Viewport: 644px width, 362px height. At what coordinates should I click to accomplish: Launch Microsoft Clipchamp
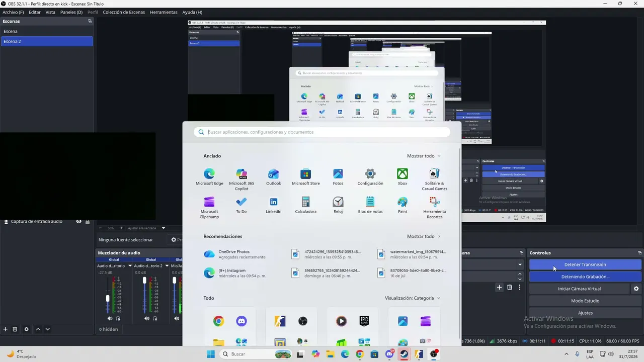209,208
